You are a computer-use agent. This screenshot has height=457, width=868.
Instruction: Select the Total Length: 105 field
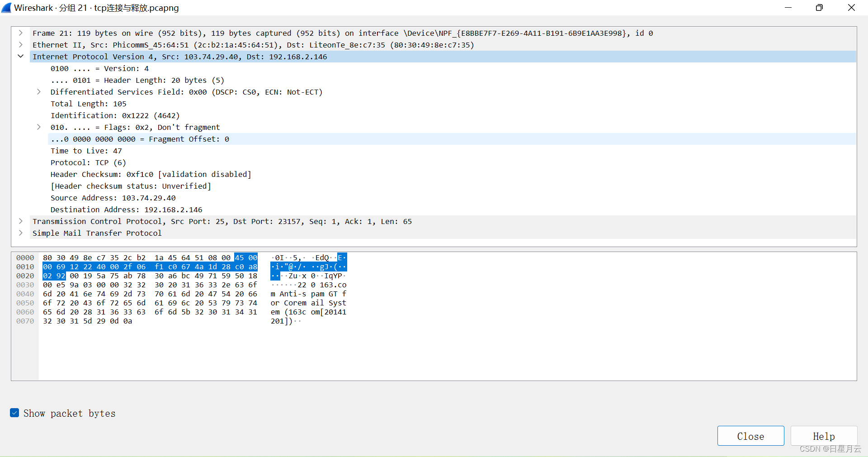coord(89,104)
